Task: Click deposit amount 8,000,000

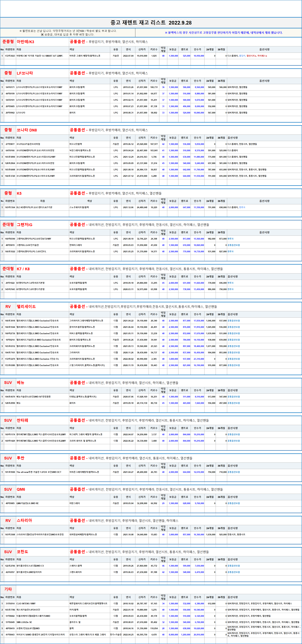Action: 173,634
